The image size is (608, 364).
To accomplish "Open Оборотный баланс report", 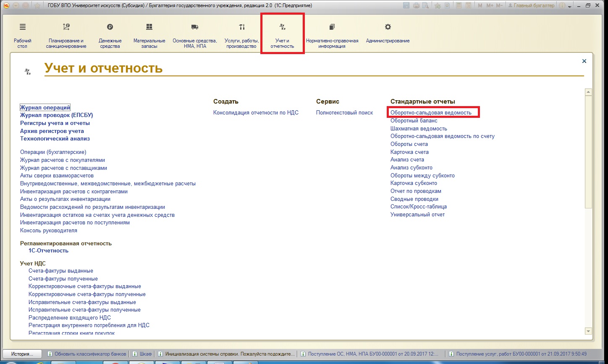I will tap(414, 120).
